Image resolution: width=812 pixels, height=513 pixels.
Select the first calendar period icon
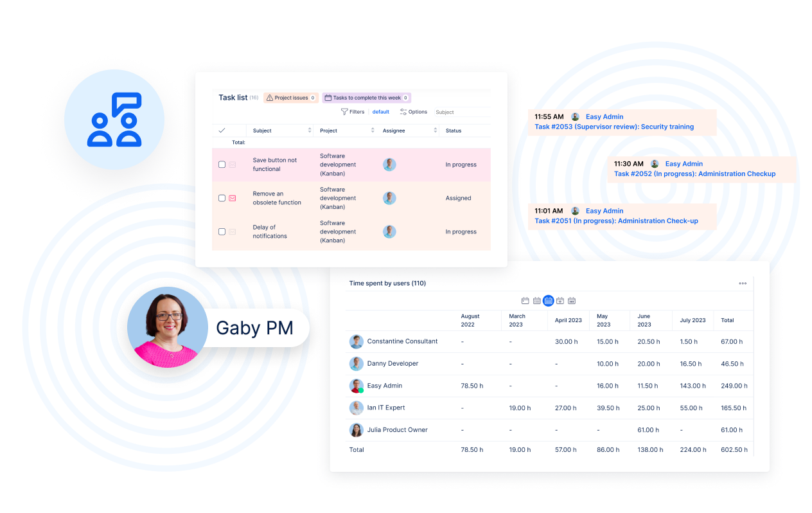point(525,301)
